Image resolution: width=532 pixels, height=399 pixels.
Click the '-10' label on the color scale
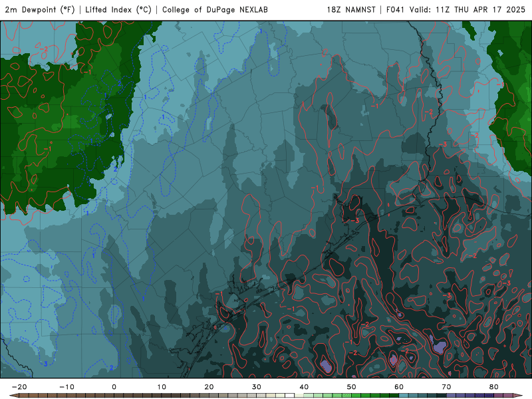click(x=66, y=387)
